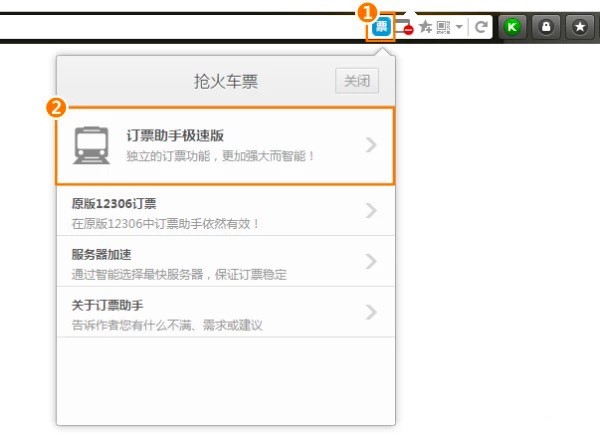Click the chevron for 原版12306订票
The image size is (600, 447).
coord(371,210)
